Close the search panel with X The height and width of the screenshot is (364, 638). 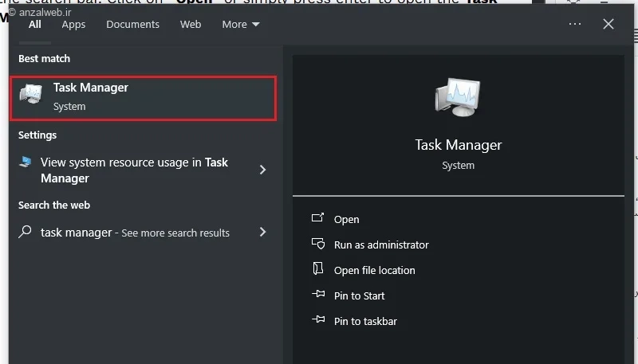coord(608,24)
